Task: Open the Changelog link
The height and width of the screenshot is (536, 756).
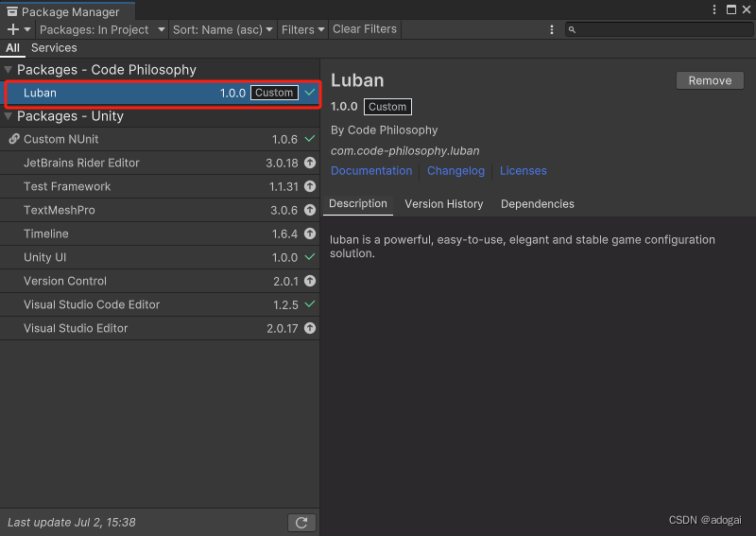Action: point(455,171)
